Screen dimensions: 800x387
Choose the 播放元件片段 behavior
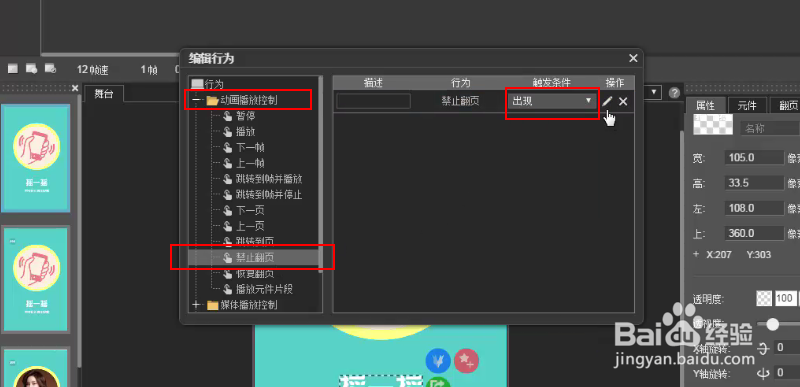[264, 289]
